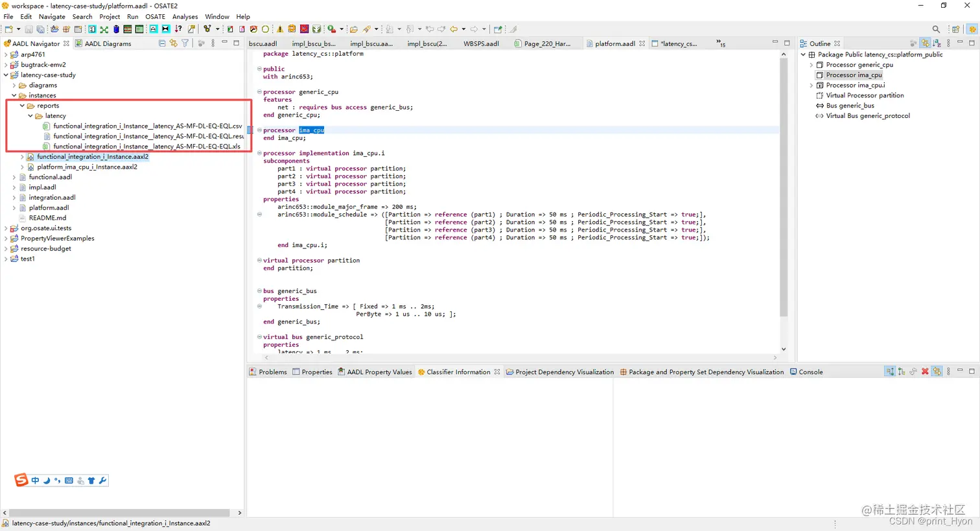The image size is (980, 531).
Task: Collapse the latency-case-study project
Action: click(x=6, y=75)
